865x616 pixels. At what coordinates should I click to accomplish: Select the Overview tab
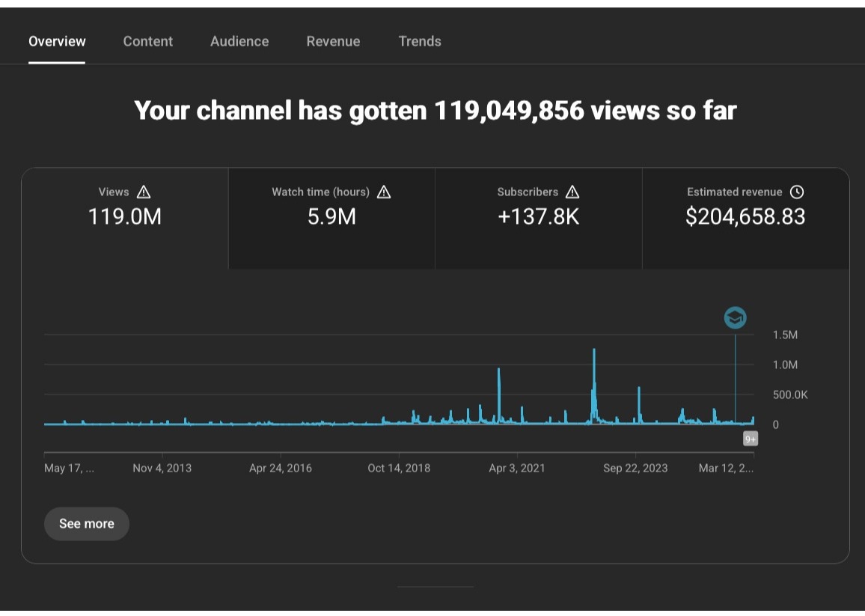coord(58,41)
